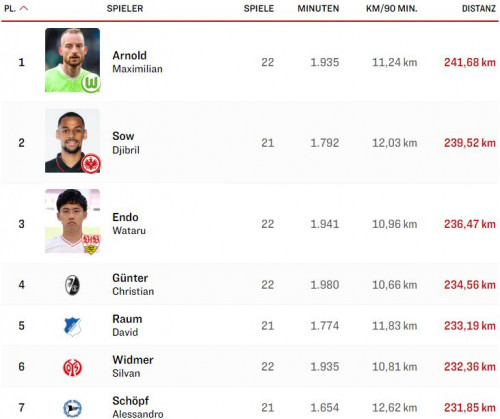The width and height of the screenshot is (500, 419).
Task: Open Wataru Endo's player photo
Action: point(72,221)
